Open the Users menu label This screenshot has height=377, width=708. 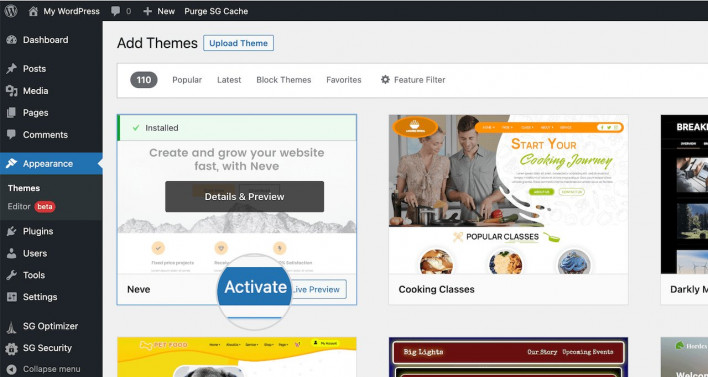35,253
